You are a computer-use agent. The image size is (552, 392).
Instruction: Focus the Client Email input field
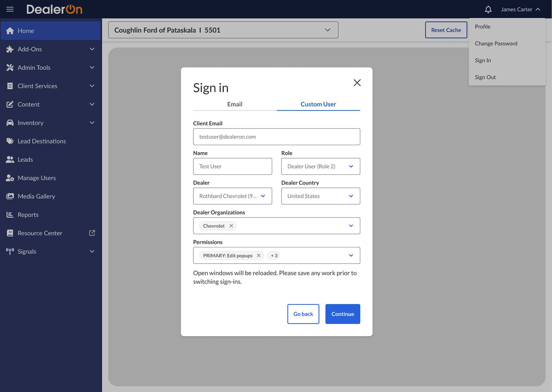pos(277,137)
